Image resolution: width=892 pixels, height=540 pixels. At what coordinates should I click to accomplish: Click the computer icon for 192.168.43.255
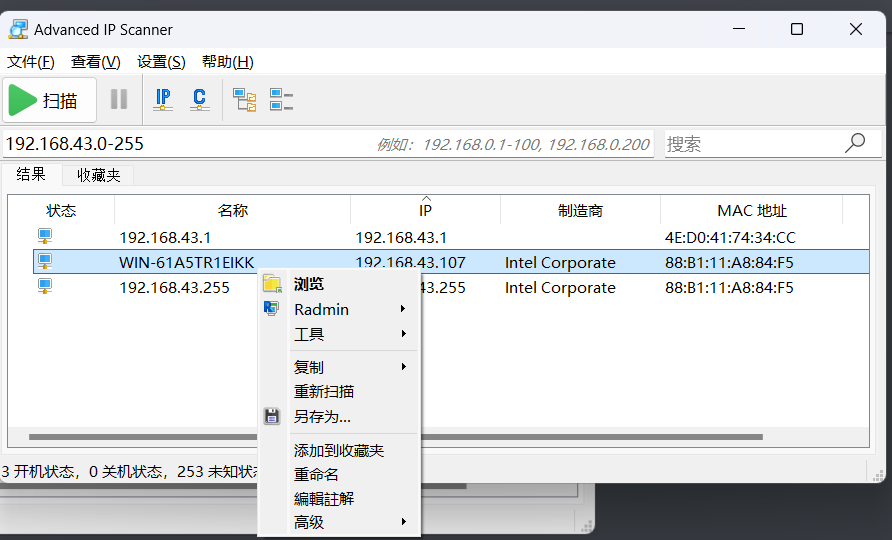coord(45,286)
